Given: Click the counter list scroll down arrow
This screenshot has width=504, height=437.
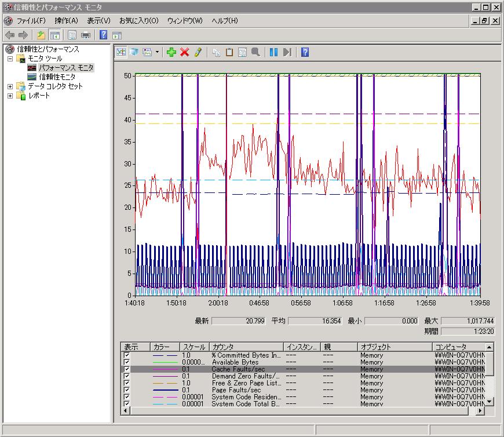Looking at the screenshot, I should pos(490,402).
